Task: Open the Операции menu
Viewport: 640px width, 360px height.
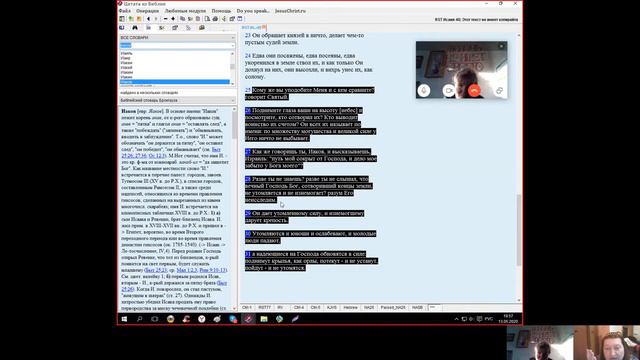Action: [x=147, y=11]
